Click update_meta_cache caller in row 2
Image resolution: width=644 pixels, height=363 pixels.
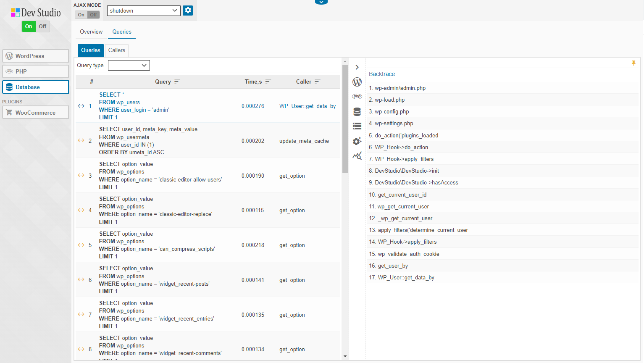[x=304, y=141]
